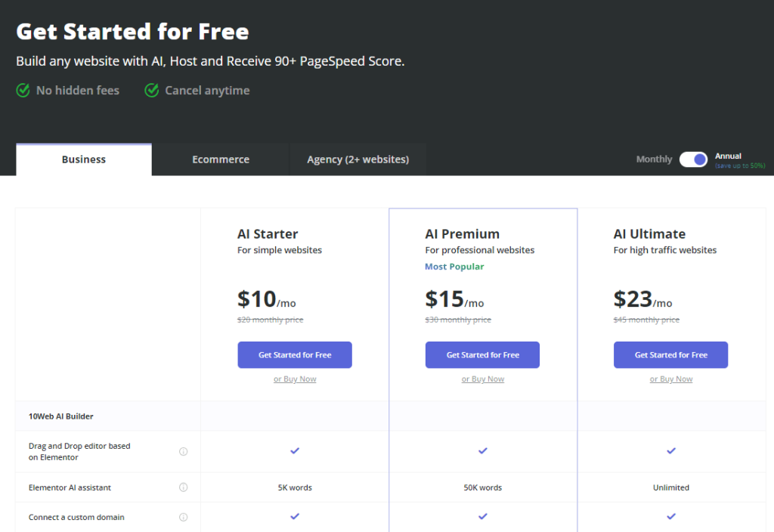The width and height of the screenshot is (774, 532).
Task: Click the checkmark under AI Ultimate for Elementor editor
Action: click(x=670, y=450)
